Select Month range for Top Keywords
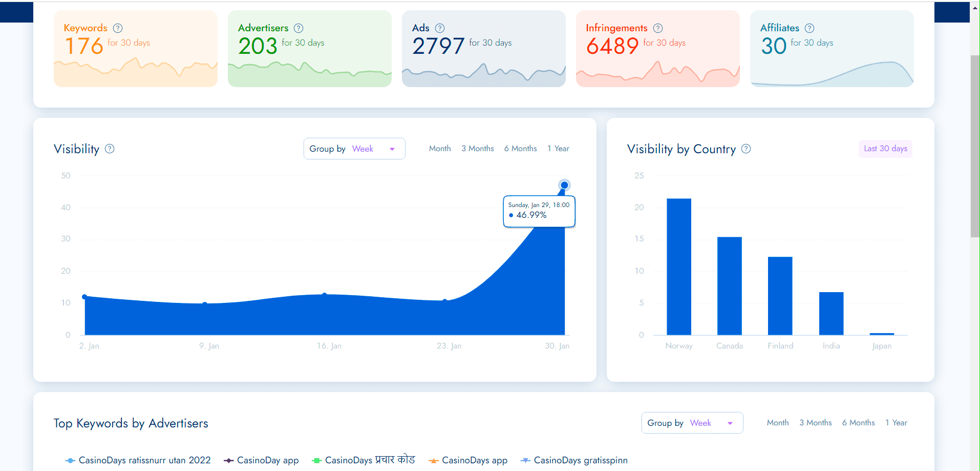This screenshot has height=471, width=980. pyautogui.click(x=777, y=423)
